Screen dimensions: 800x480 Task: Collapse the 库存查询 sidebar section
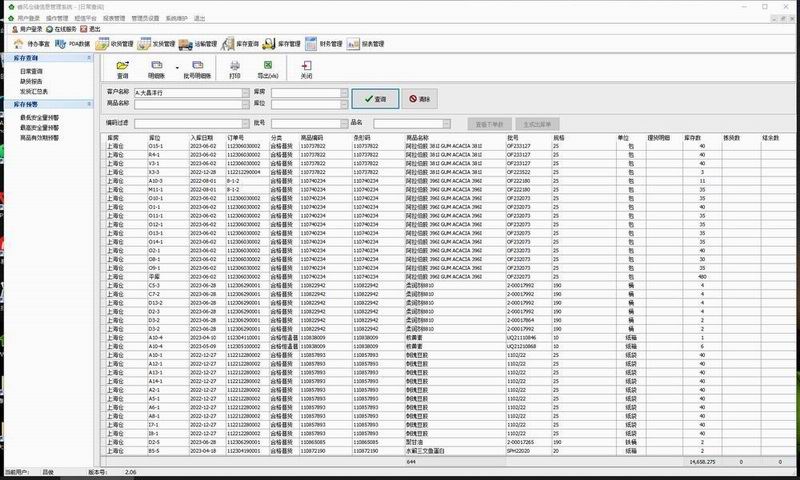(87, 61)
